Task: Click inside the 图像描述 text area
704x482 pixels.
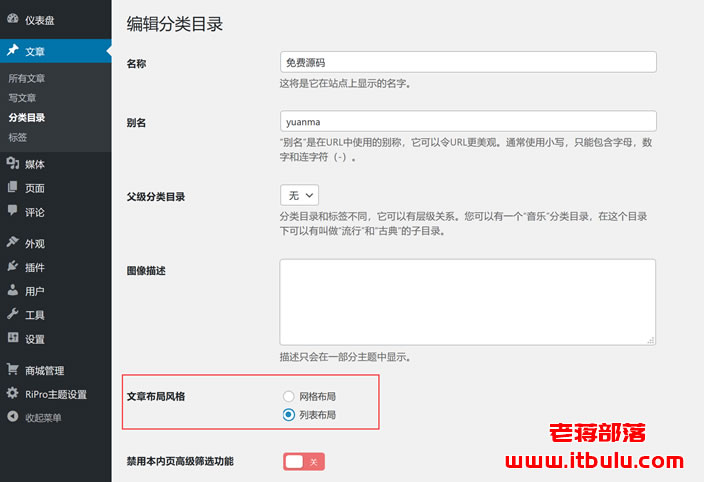Action: click(x=467, y=302)
